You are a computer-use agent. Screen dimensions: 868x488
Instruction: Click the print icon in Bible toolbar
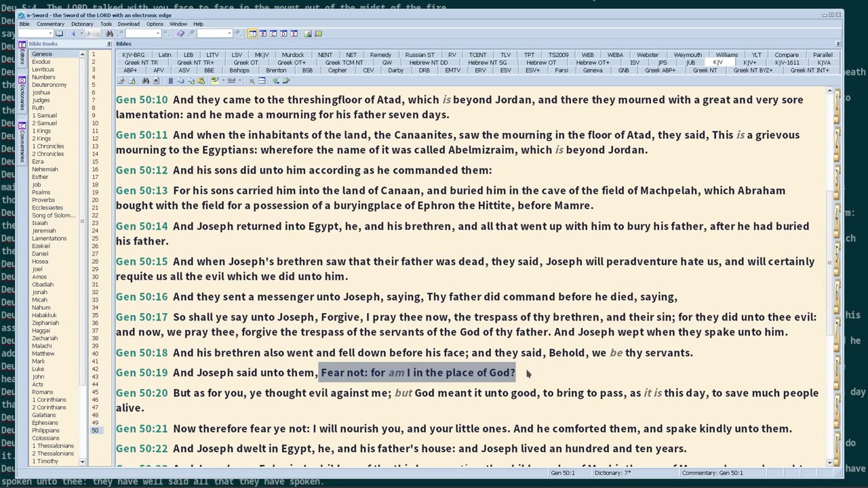pyautogui.click(x=132, y=81)
